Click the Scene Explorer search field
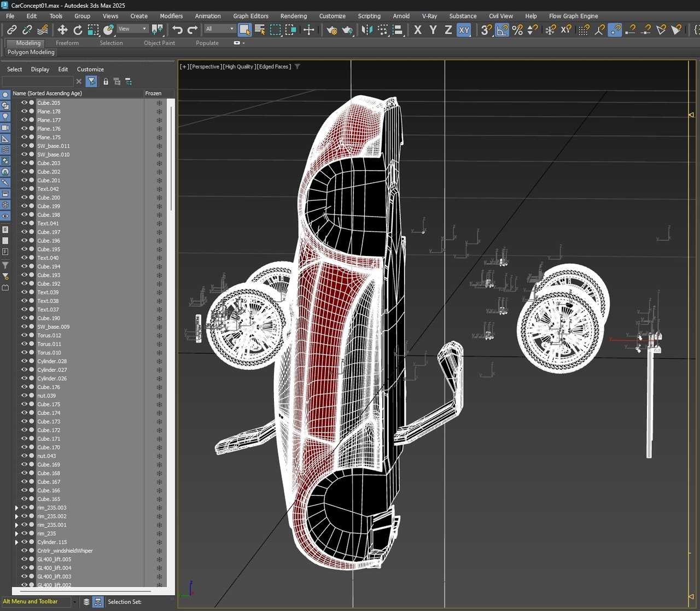The height and width of the screenshot is (611, 700). click(x=37, y=82)
